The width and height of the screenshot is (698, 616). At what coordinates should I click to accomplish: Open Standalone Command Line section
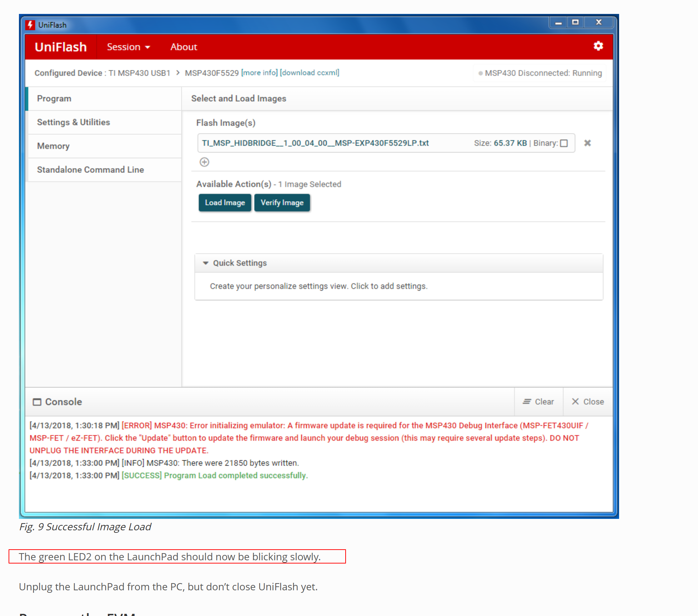pyautogui.click(x=105, y=170)
